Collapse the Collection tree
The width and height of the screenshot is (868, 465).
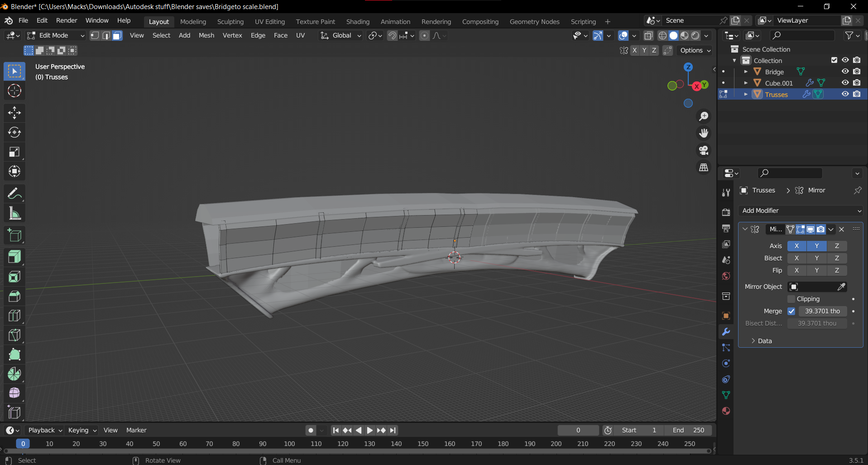[734, 60]
